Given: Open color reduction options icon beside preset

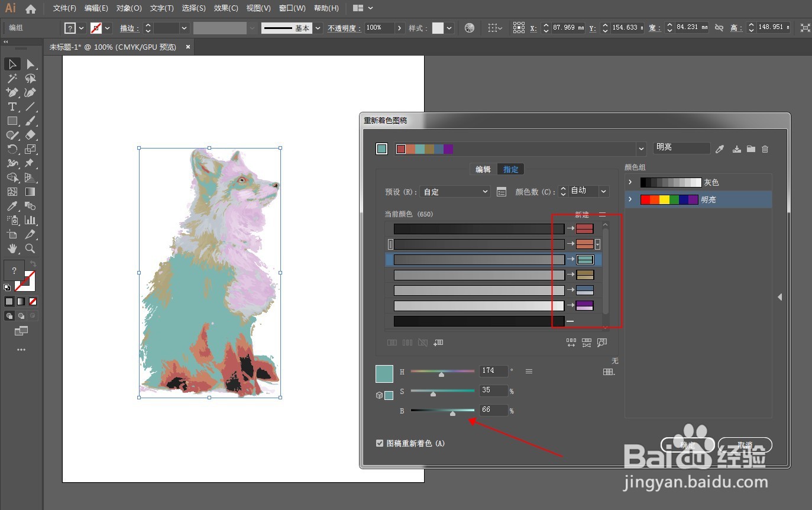Looking at the screenshot, I should click(502, 192).
